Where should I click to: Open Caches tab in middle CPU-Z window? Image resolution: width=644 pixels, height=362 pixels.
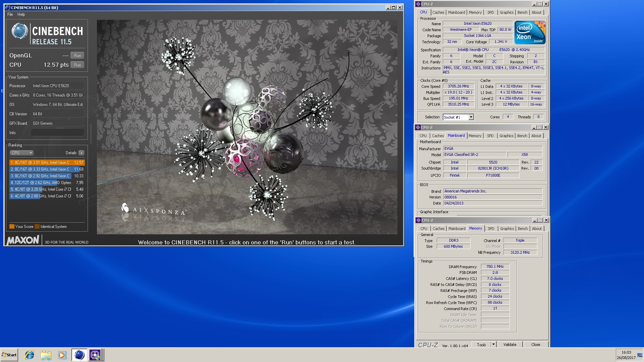click(x=438, y=136)
